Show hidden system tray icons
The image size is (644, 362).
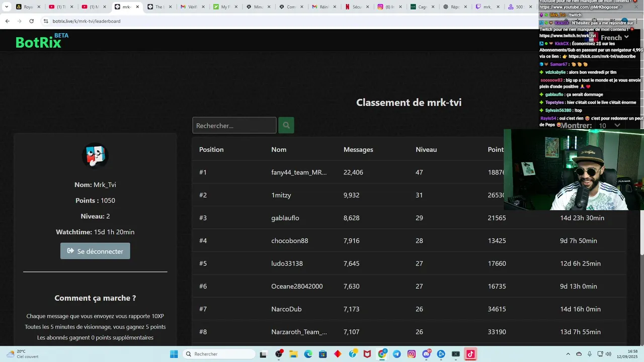click(568, 354)
